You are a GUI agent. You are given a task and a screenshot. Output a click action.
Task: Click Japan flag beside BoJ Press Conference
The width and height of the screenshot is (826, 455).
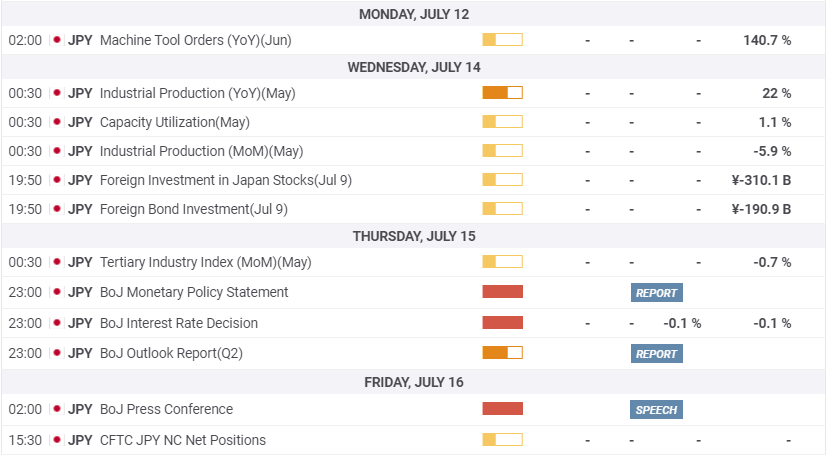(57, 409)
